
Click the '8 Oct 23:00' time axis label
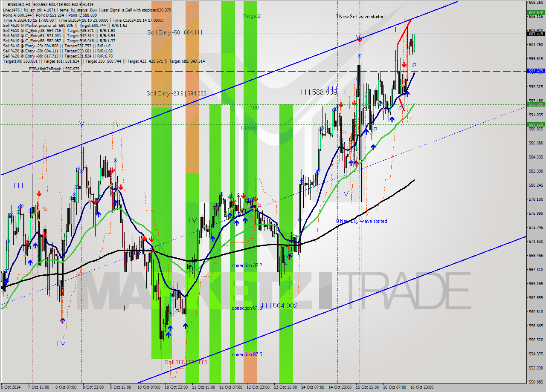[93, 387]
